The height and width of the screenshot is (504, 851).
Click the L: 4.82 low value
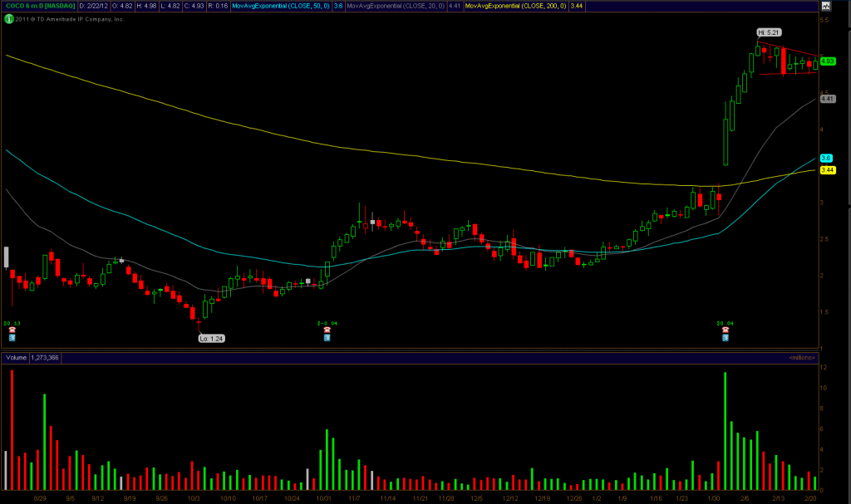click(170, 6)
